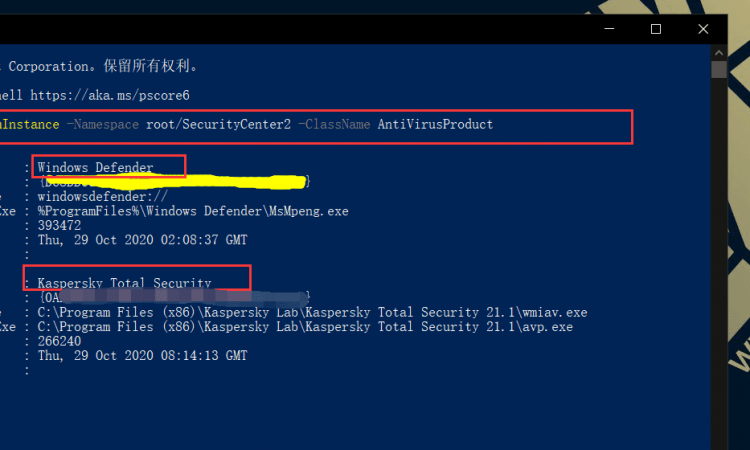Click the -Namespace parameter in the command
Screen dimensions: 750x450
click(x=102, y=125)
